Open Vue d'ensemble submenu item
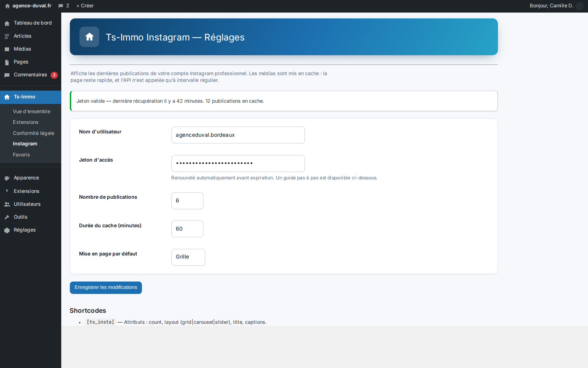The image size is (588, 368). click(32, 111)
